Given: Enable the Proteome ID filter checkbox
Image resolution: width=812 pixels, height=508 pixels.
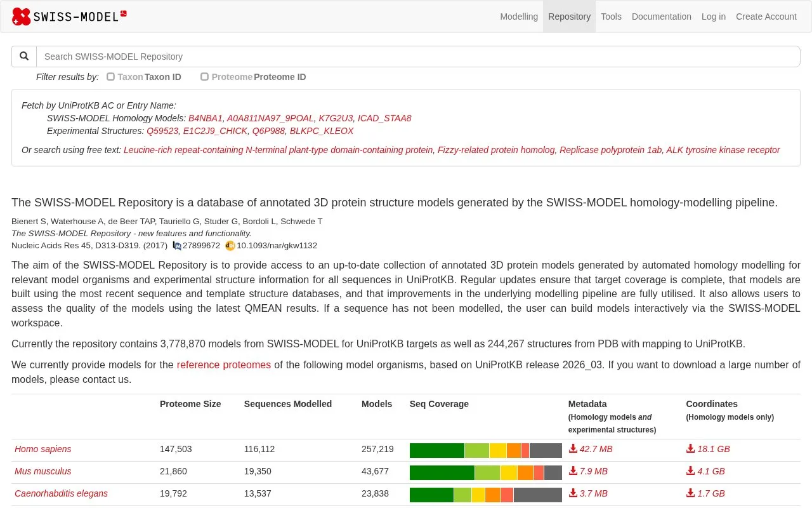Looking at the screenshot, I should click(204, 77).
